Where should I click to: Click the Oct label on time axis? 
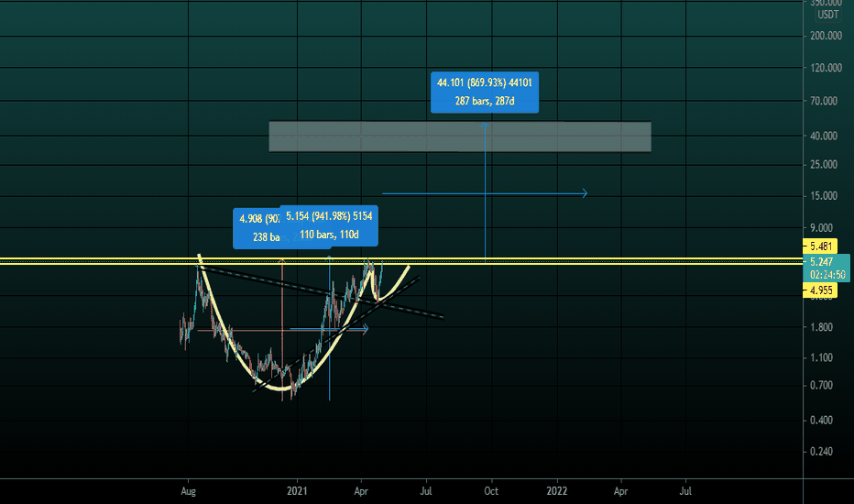tap(491, 491)
